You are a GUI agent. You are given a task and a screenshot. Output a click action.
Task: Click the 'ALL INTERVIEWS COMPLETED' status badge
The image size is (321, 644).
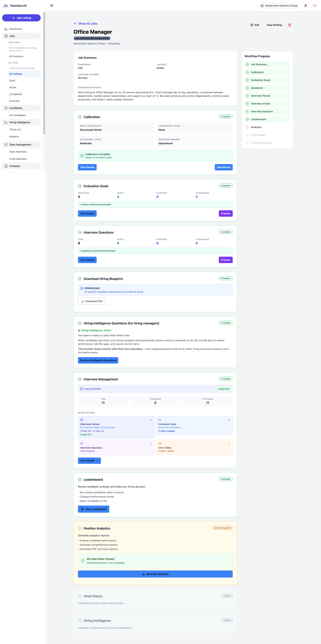click(x=92, y=39)
